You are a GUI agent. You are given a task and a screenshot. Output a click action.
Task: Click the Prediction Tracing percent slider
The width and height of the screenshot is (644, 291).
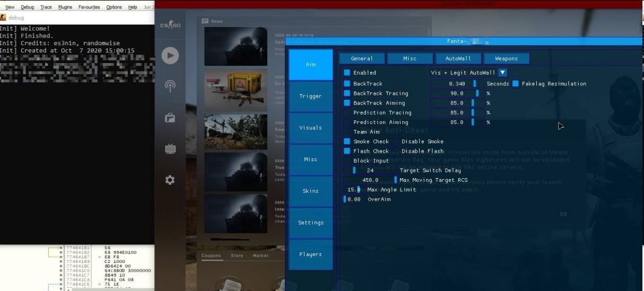coord(457,112)
